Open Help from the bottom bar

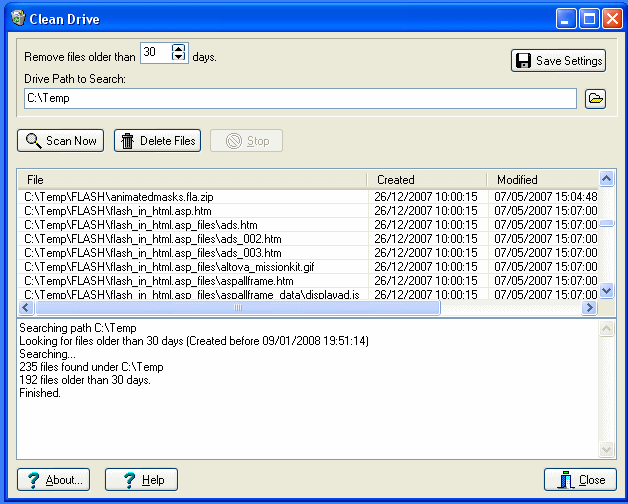point(141,480)
